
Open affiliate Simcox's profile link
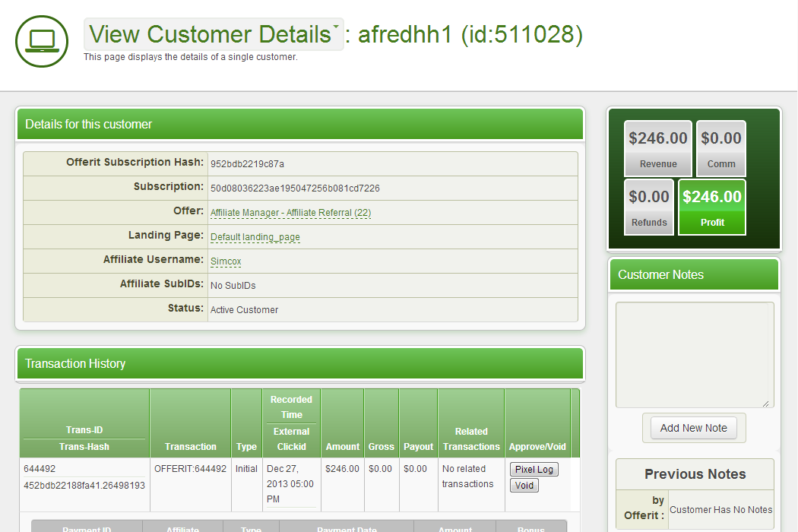[226, 261]
